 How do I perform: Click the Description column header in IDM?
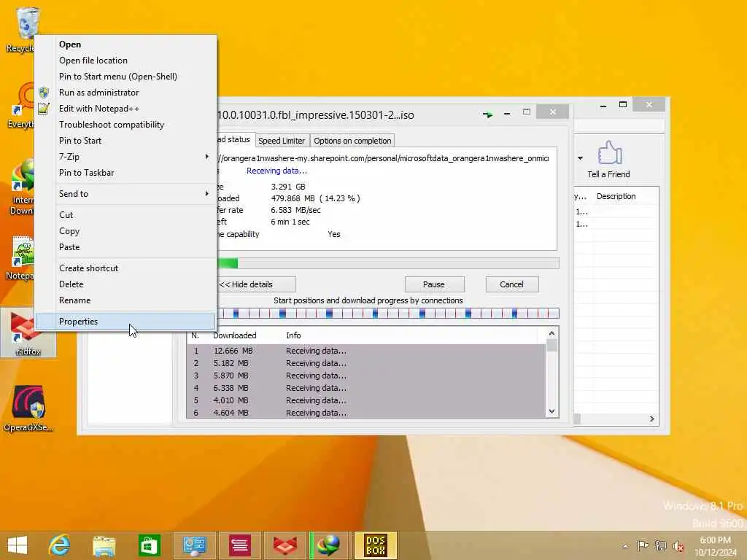tap(616, 196)
